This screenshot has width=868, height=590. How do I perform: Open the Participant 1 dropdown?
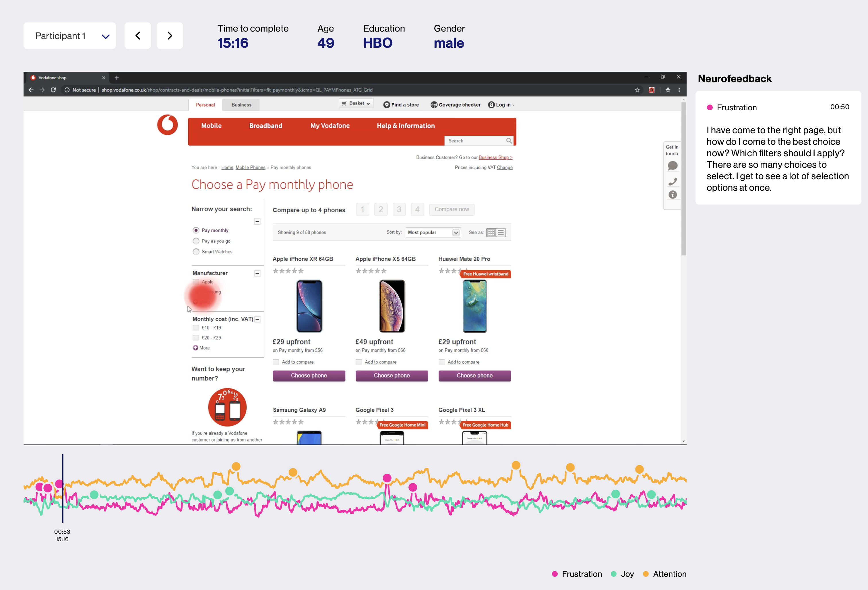coord(69,36)
